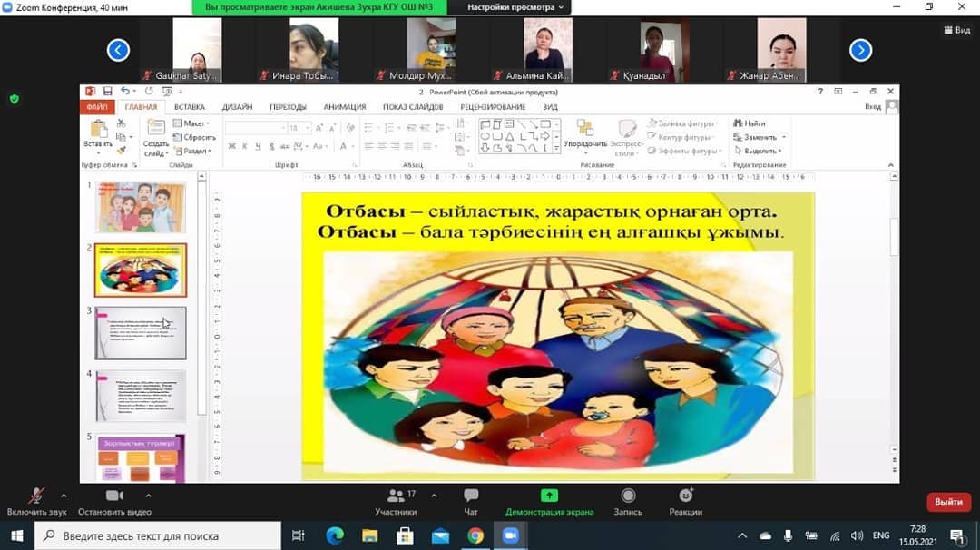Open the АНИМАЦИЯ ribbon tab
Image resolution: width=980 pixels, height=550 pixels.
pyautogui.click(x=344, y=107)
